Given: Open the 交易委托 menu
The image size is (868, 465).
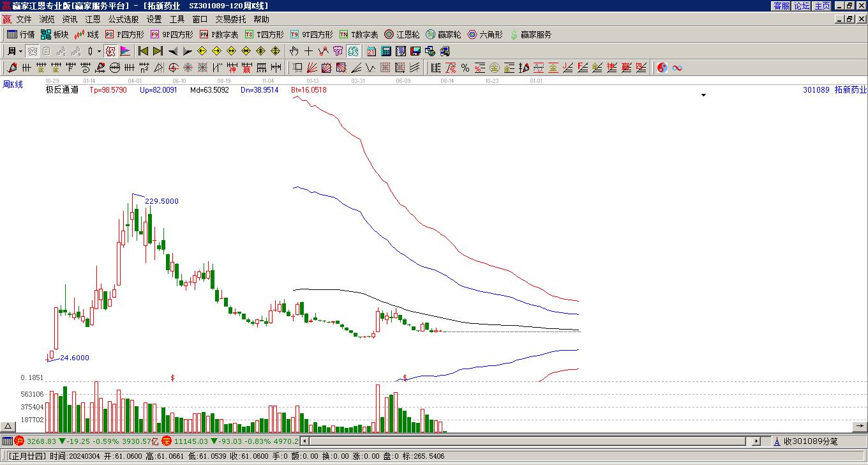Looking at the screenshot, I should pos(230,19).
